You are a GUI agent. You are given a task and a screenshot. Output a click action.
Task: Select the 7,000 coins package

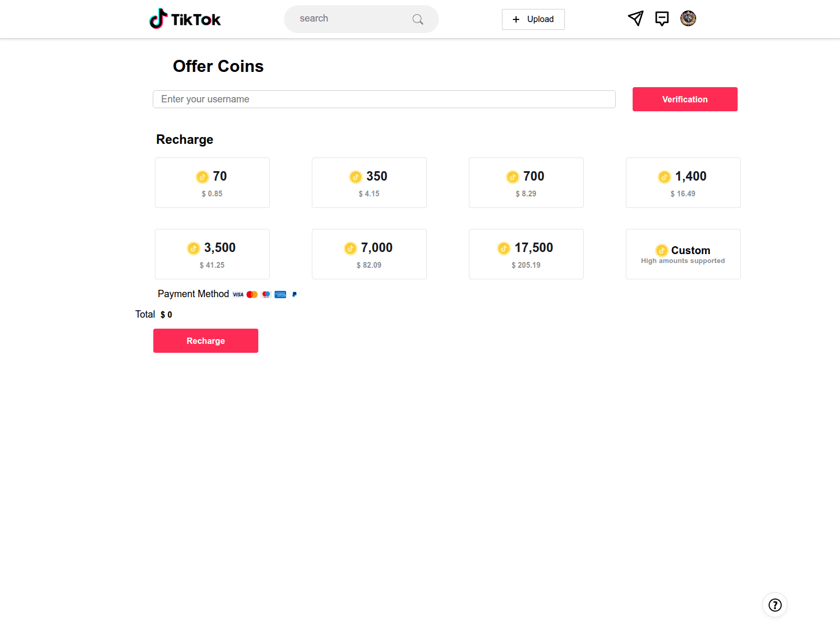click(369, 254)
